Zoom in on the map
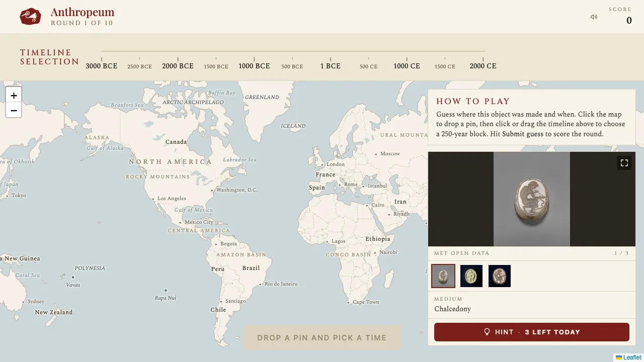Screen dimensions: 644x362 click(x=14, y=95)
